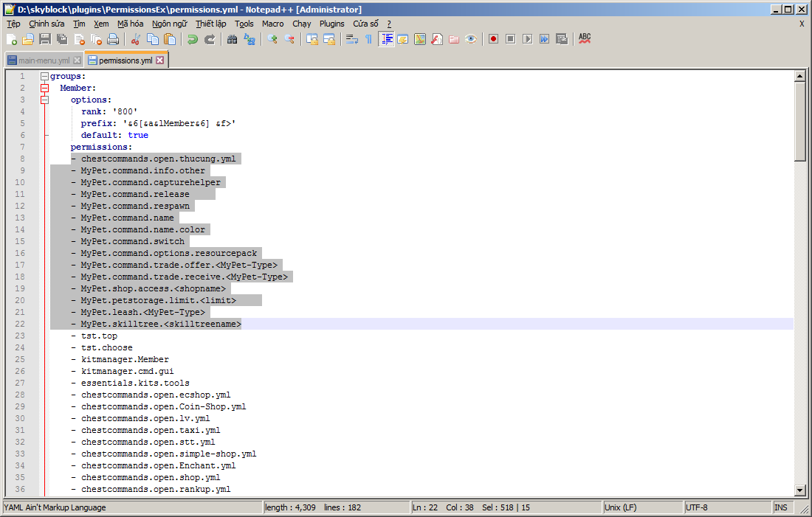
Task: Click the Undo arrow icon
Action: [193, 39]
